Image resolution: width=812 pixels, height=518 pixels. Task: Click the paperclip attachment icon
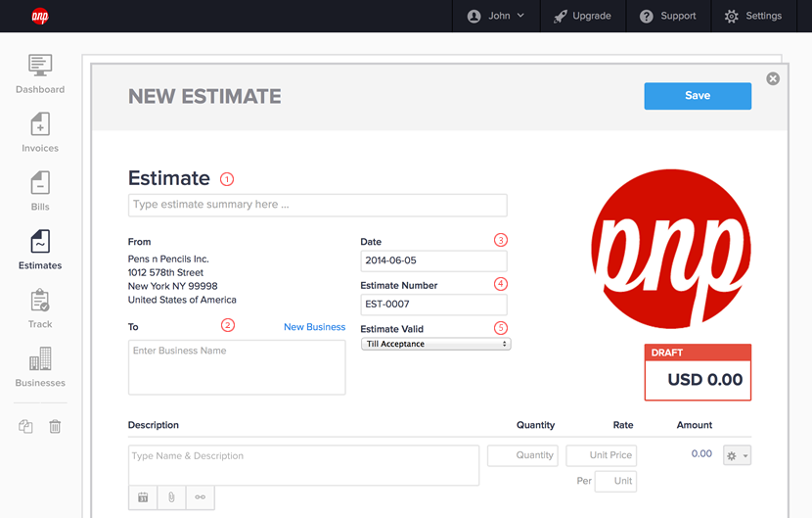point(171,497)
